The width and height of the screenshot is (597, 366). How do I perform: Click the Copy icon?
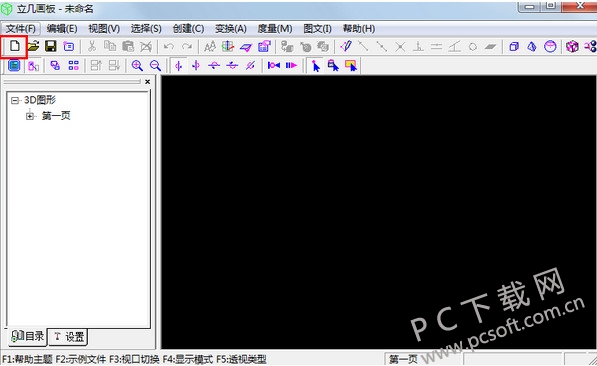click(110, 46)
